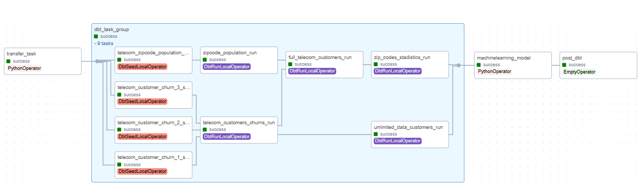Click the edge junction dot after transfer_task
Viewport: 644px width, 191px height.
coord(97,61)
